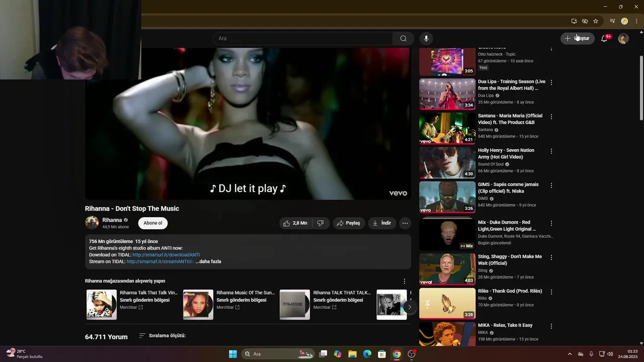Open Sting Shaggy Don't Make Me Wait
The height and width of the screenshot is (362, 644).
point(510,260)
